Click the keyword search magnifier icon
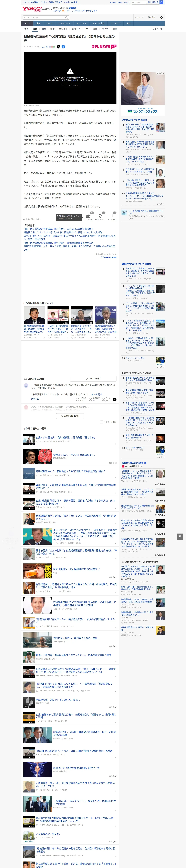The image size is (186, 868). 66,18
